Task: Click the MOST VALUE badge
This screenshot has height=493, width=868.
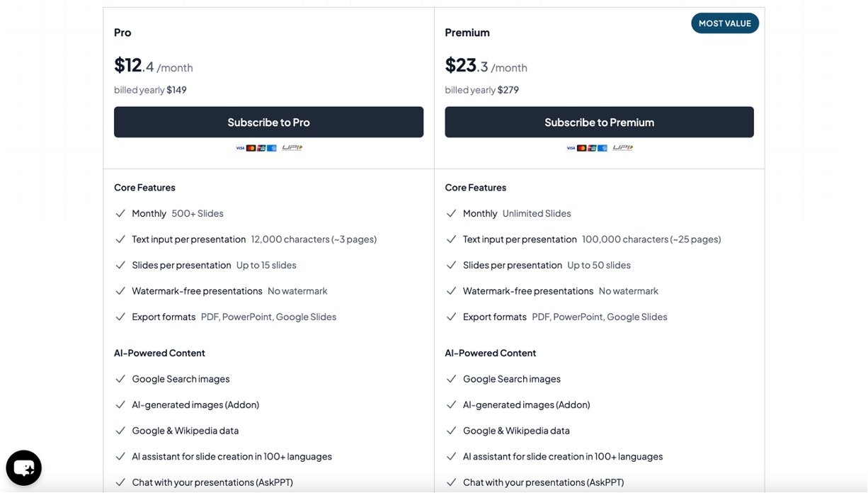Action: click(725, 23)
